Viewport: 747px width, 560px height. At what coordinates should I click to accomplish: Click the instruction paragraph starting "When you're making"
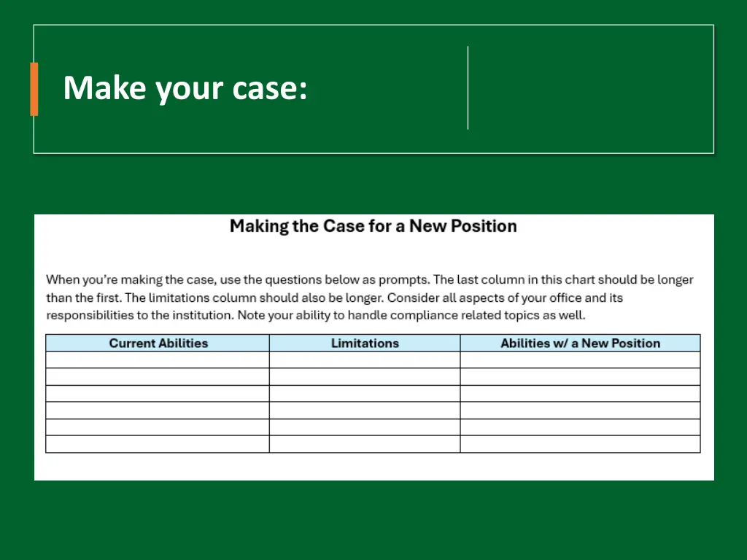point(370,297)
